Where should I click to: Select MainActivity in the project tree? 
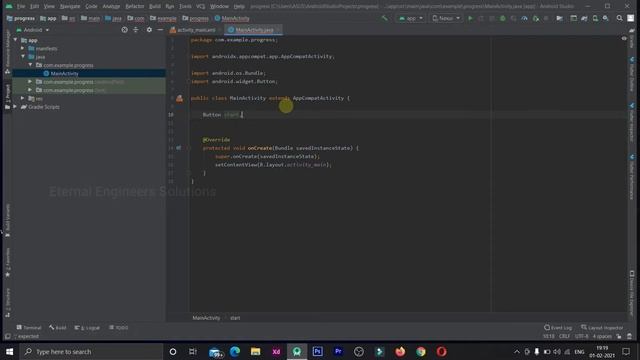click(x=64, y=73)
